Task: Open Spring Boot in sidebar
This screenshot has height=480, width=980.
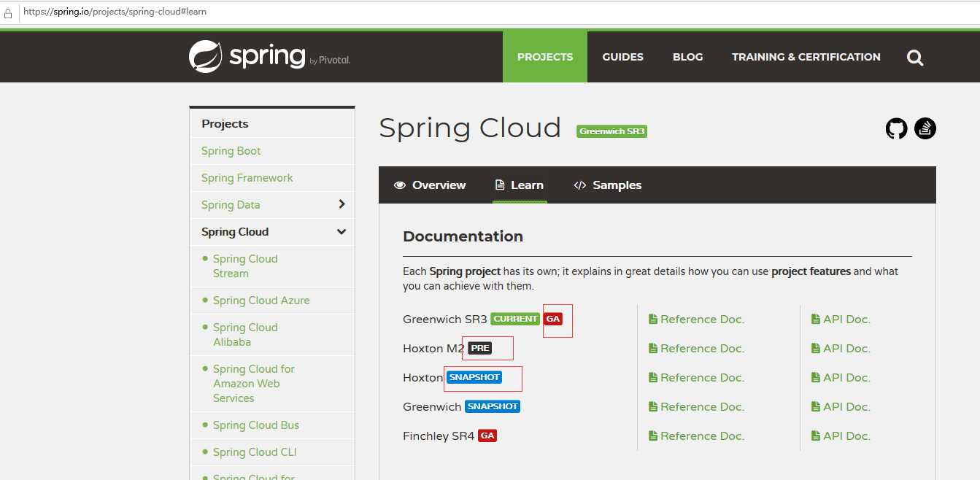Action: pyautogui.click(x=231, y=150)
